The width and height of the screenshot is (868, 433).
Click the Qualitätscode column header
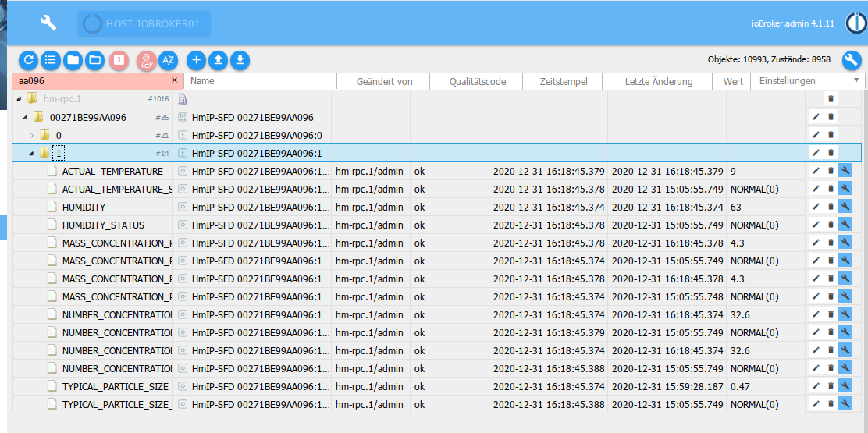pos(478,81)
